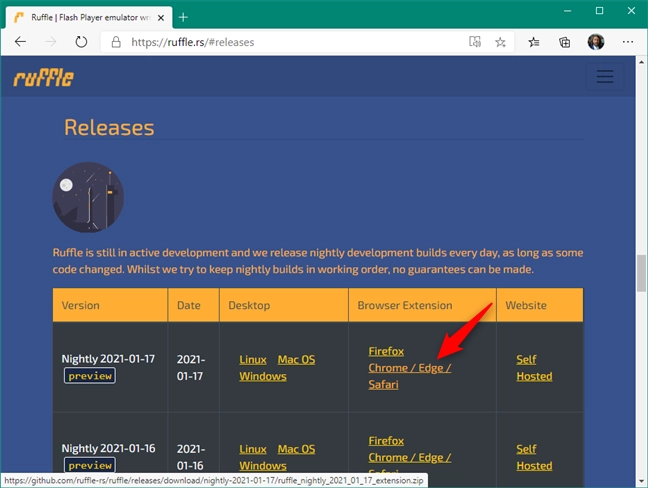
Task: Click the preview badge under Nightly 2021-01-17
Action: [90, 376]
